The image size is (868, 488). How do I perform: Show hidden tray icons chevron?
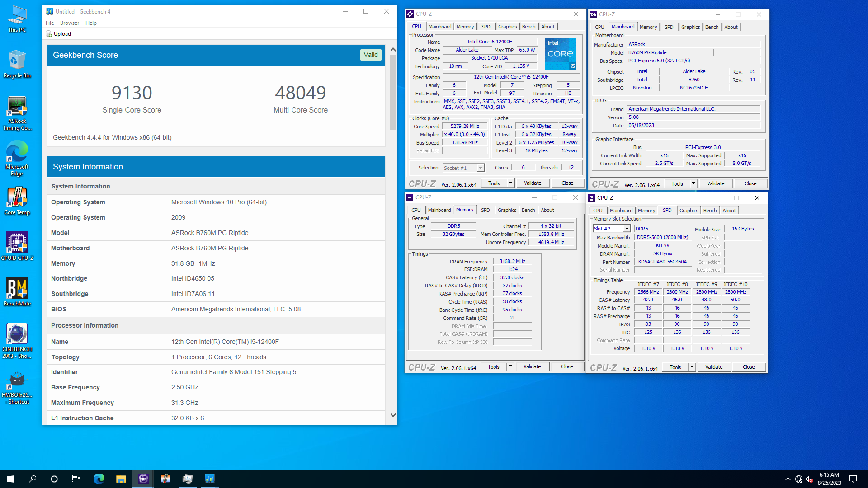pyautogui.click(x=788, y=479)
